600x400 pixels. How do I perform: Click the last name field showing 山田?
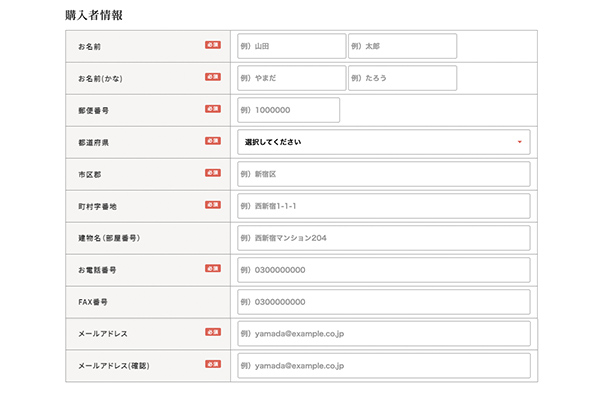tap(291, 46)
